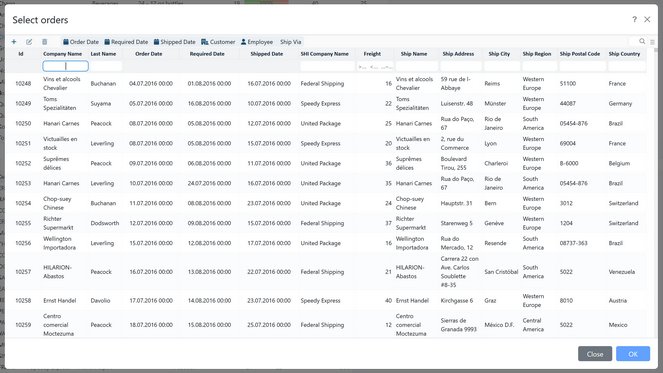Image resolution: width=663 pixels, height=373 pixels.
Task: Click ship city Münster cell
Action: 495,104
